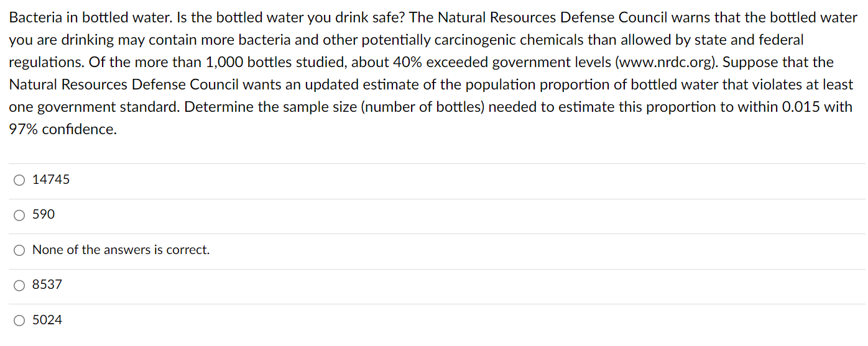Pick the radio button beside 8537
The height and width of the screenshot is (346, 868).
(x=20, y=285)
